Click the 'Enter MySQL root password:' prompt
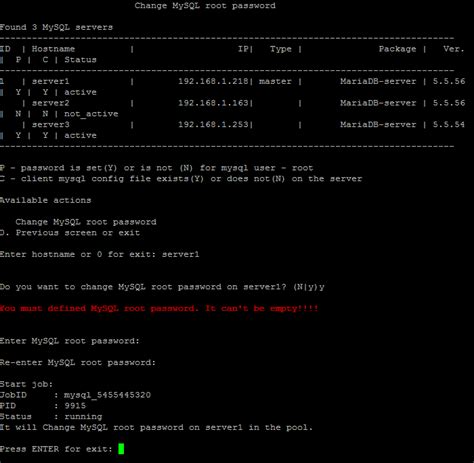This screenshot has height=463, width=474. point(70,341)
